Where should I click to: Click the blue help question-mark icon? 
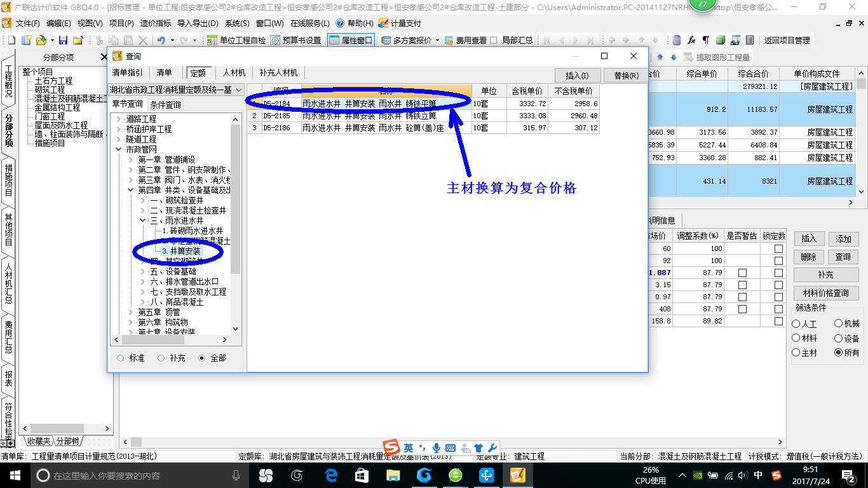pyautogui.click(x=340, y=23)
